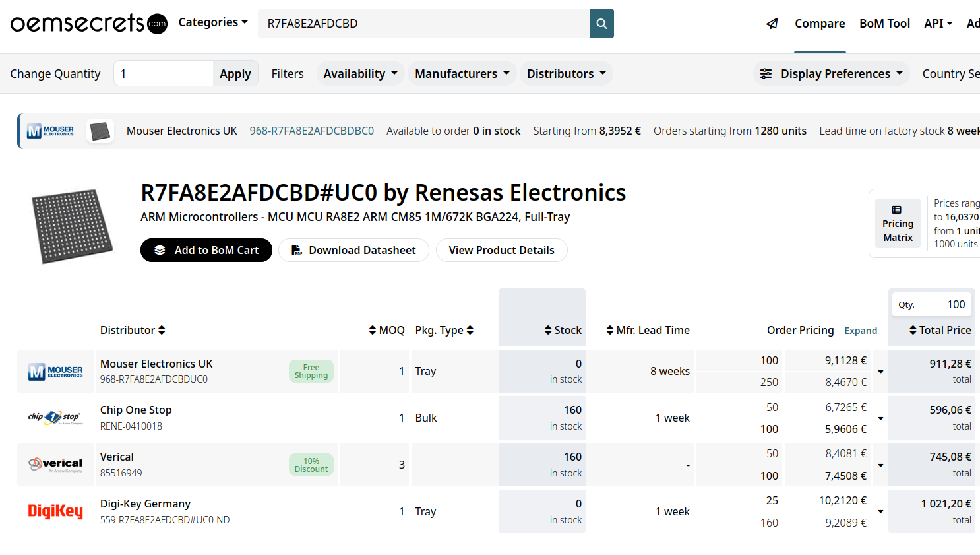This screenshot has width=980, height=555.
Task: Sort the table by Total Price
Action: [x=940, y=330]
